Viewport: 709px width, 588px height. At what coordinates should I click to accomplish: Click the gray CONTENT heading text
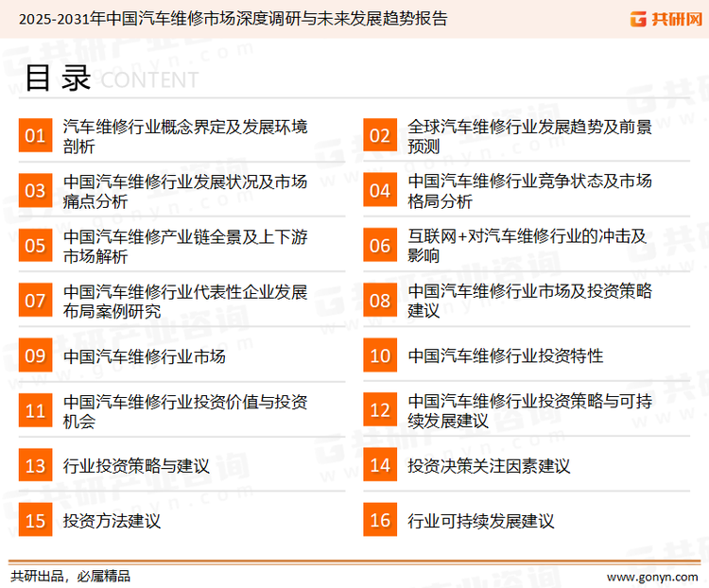click(149, 80)
